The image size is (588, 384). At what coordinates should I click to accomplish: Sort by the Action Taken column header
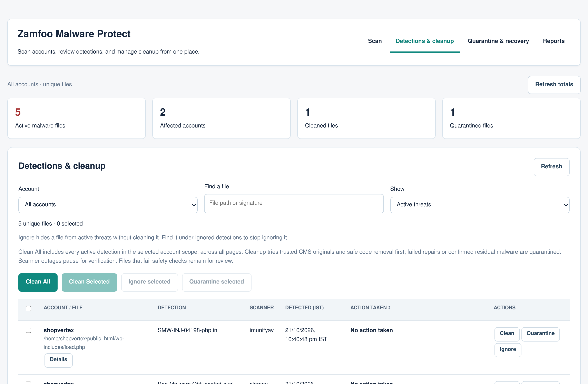[370, 307]
